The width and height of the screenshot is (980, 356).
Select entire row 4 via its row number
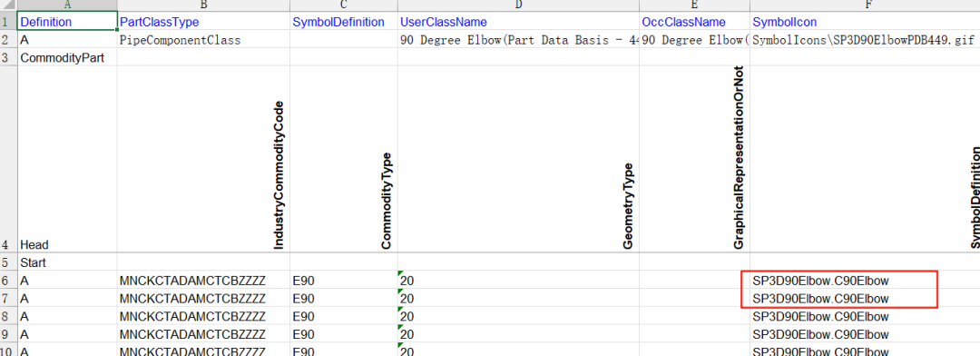[x=9, y=159]
